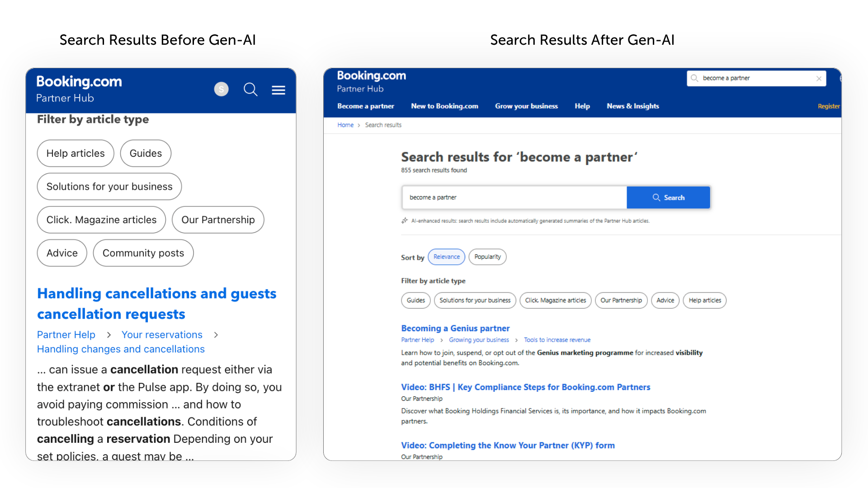Click the magnifier icon in the desktop header search box
Image resolution: width=868 pixels, height=488 pixels.
pos(695,78)
